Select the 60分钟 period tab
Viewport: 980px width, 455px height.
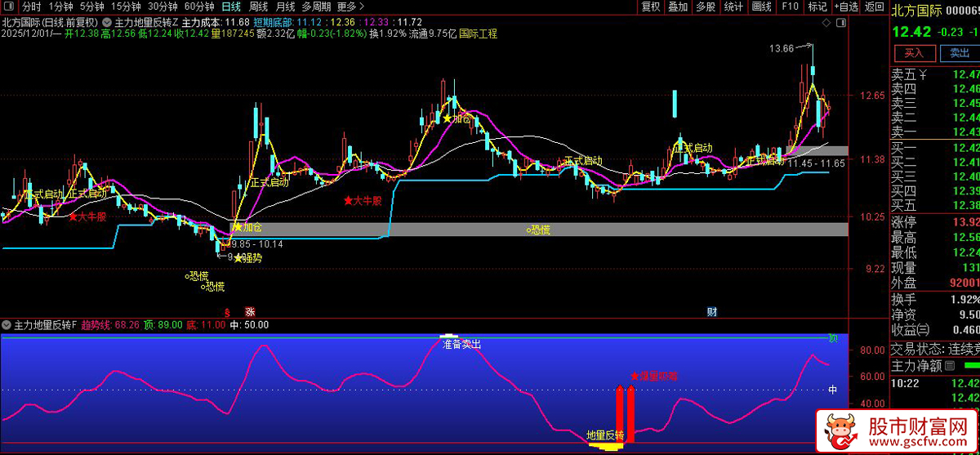199,7
